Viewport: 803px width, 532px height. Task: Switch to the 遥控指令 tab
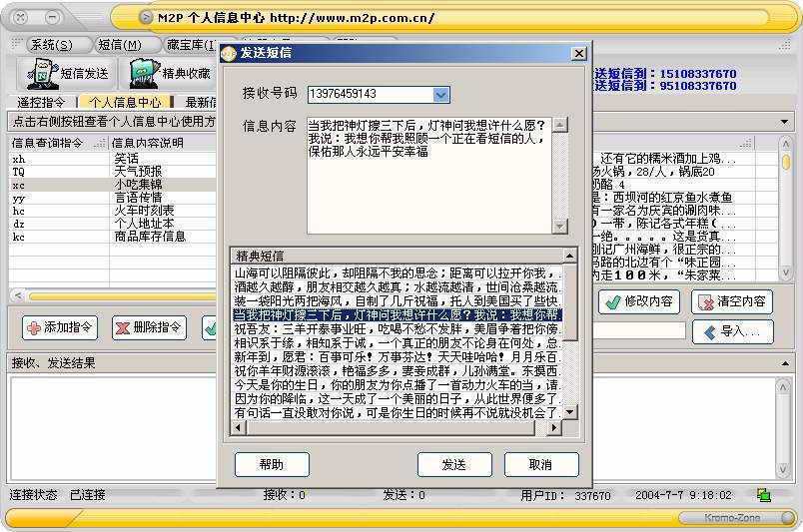(41, 102)
